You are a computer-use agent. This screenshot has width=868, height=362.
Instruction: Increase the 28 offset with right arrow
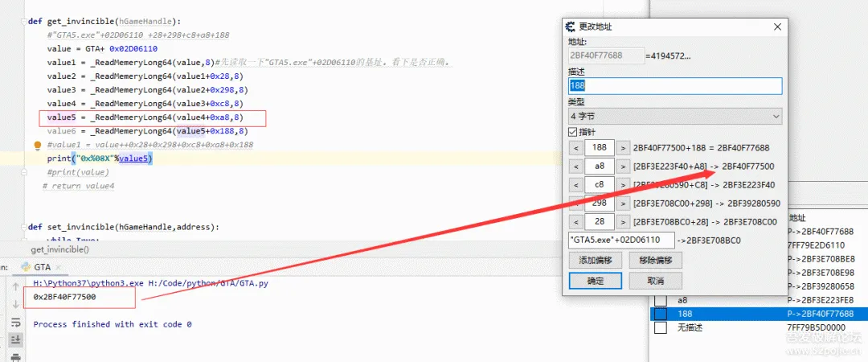click(623, 222)
